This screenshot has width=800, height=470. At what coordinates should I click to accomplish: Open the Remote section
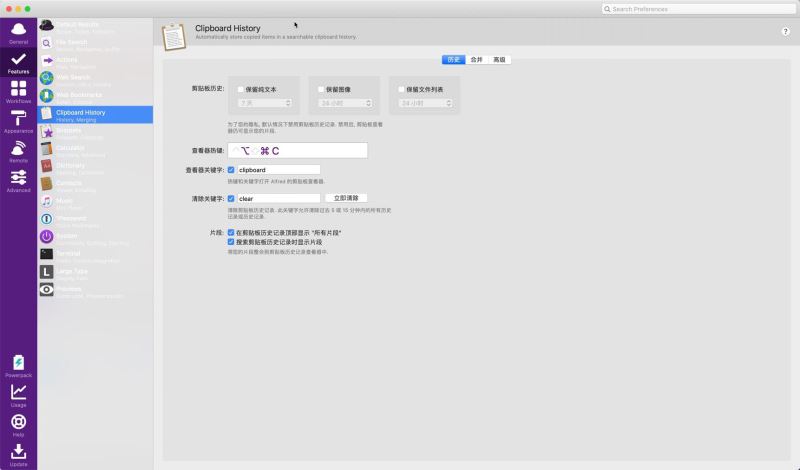point(18,151)
